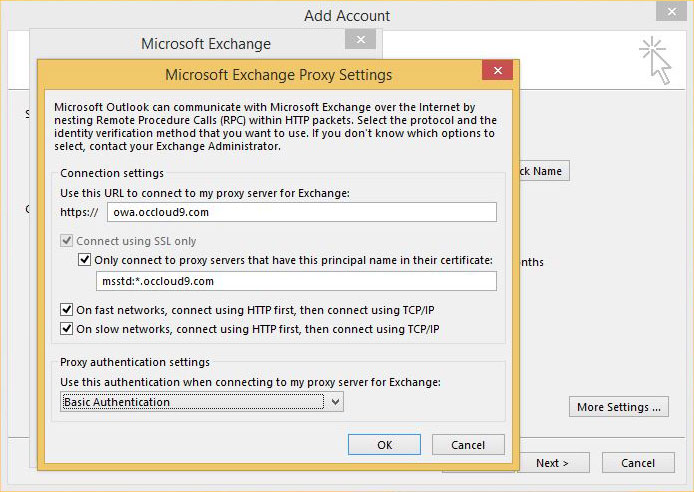This screenshot has height=492, width=694.
Task: Close the Add Account window
Action: (671, 12)
